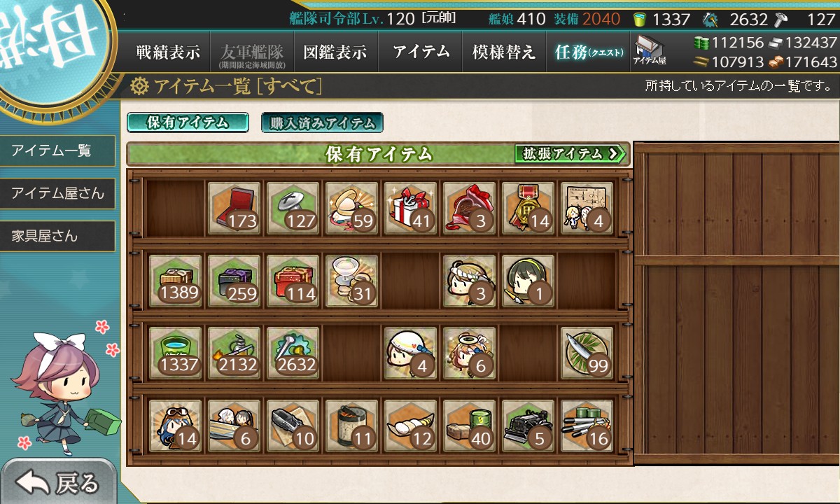Image resolution: width=840 pixels, height=504 pixels.
Task: Select the bulldozer construction item showing 5
Action: coord(528,425)
